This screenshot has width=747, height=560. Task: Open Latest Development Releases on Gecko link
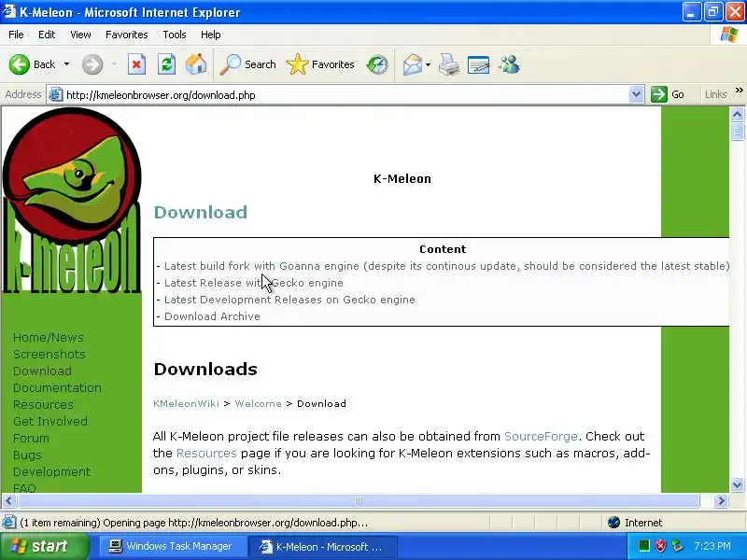(289, 300)
